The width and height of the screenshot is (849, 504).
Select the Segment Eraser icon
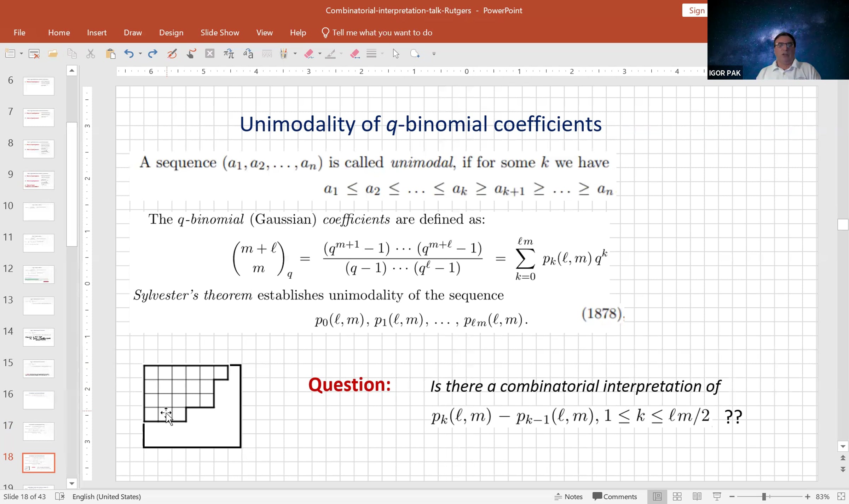(355, 54)
